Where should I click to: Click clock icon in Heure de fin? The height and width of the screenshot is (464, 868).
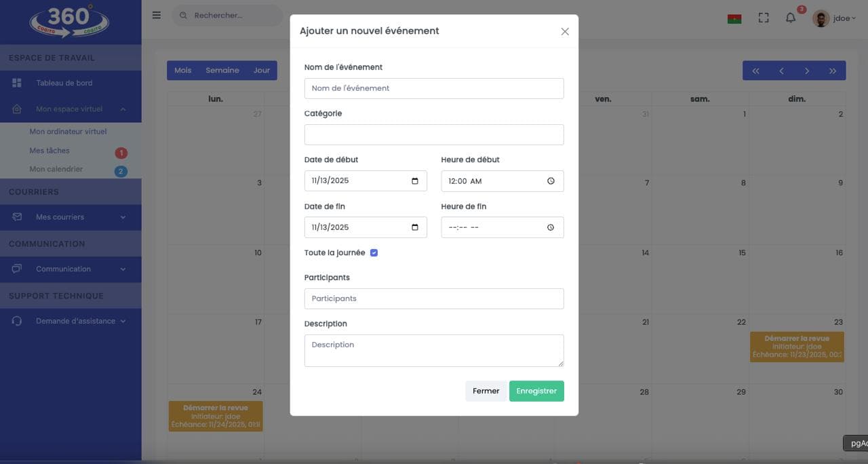point(551,227)
